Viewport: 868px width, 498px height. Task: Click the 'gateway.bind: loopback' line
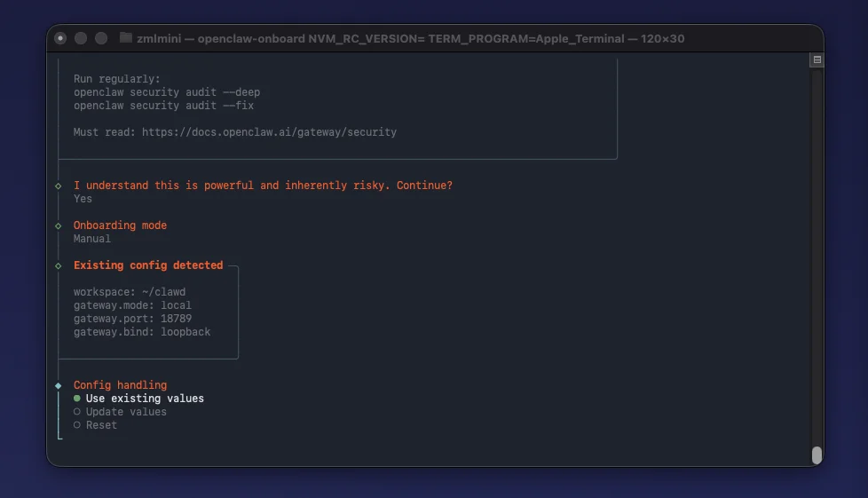pos(142,332)
